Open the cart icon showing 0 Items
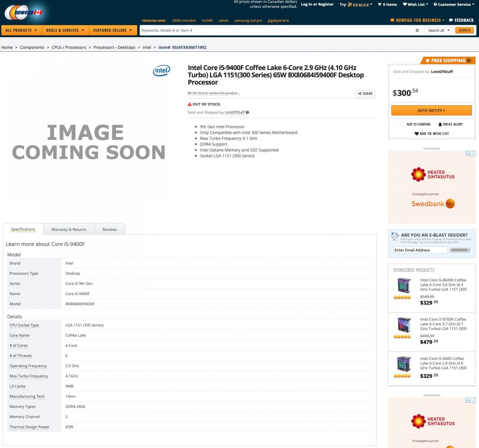 (x=379, y=4)
